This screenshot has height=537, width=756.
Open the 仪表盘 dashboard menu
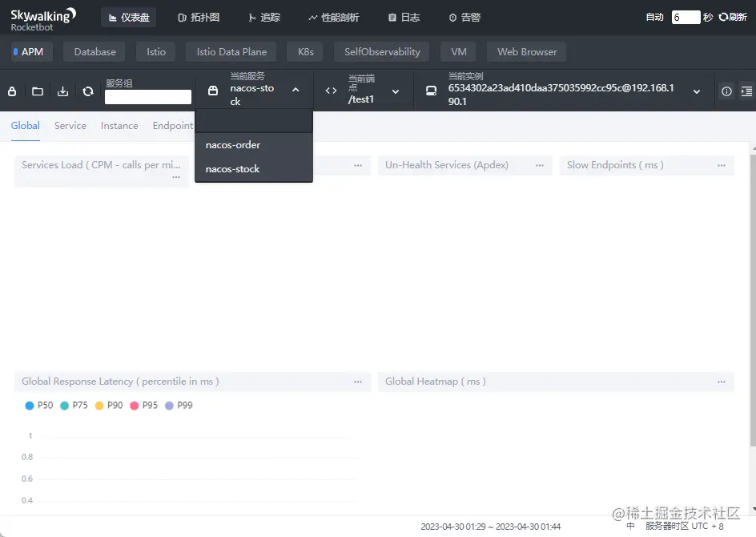129,18
